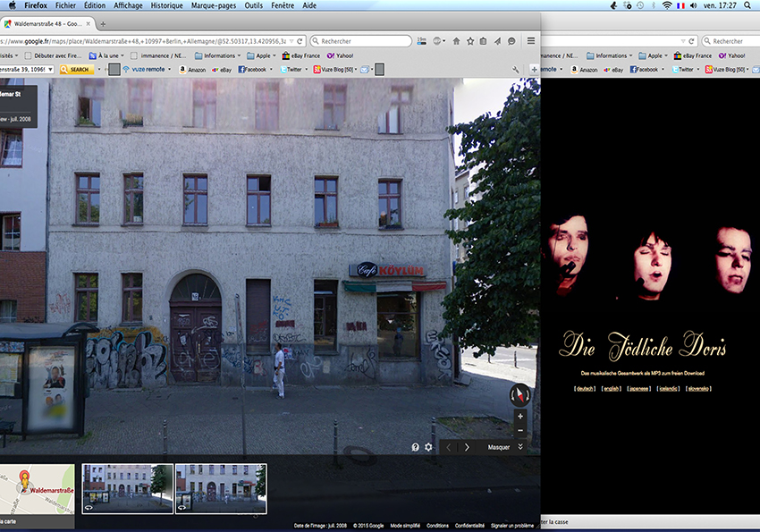Open the japanese language link
760x532 pixels.
click(x=638, y=389)
